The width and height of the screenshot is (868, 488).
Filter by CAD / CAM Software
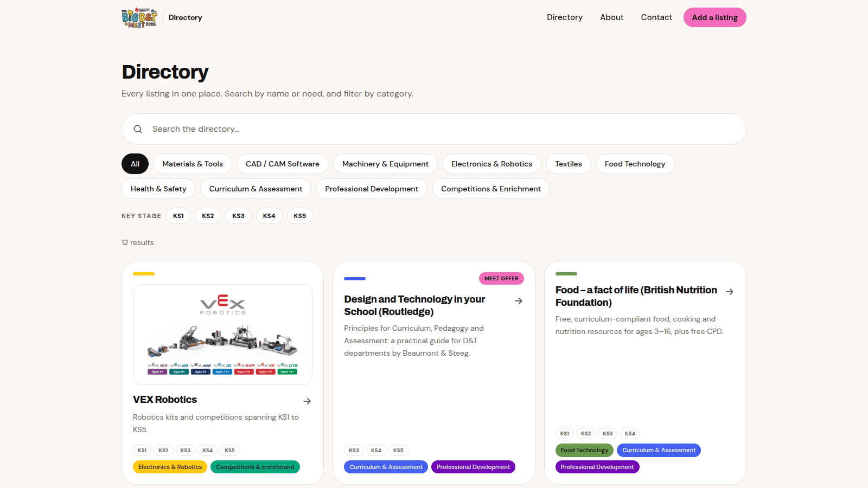[x=283, y=164]
